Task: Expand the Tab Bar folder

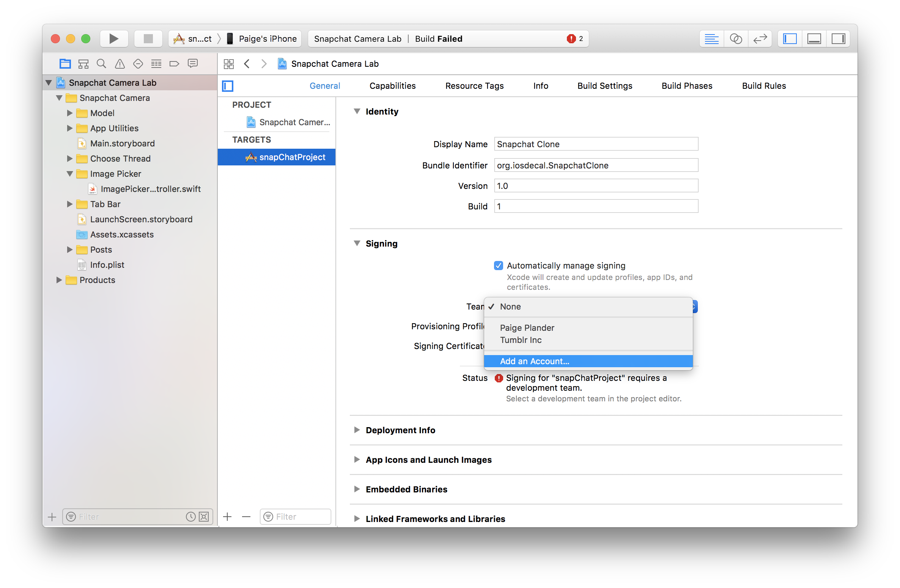Action: click(x=70, y=204)
